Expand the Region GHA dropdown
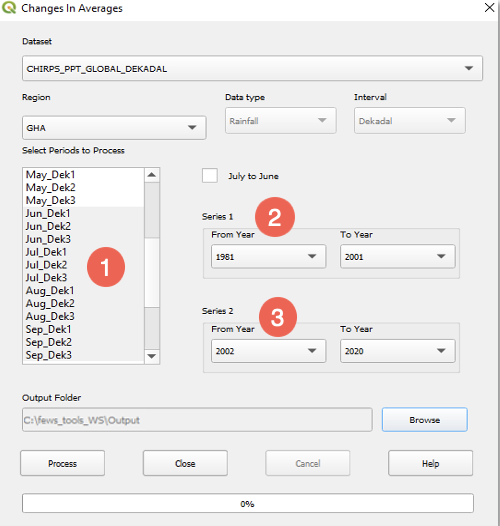The width and height of the screenshot is (500, 526). [114, 128]
